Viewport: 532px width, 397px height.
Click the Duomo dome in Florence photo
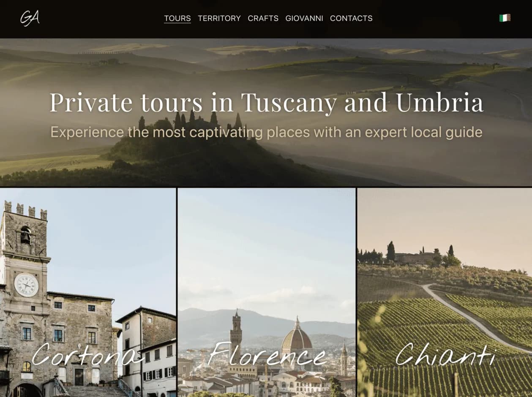(x=297, y=337)
